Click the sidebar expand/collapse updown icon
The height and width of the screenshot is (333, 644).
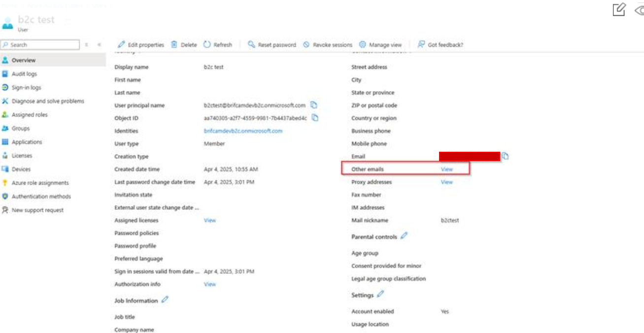pos(87,45)
